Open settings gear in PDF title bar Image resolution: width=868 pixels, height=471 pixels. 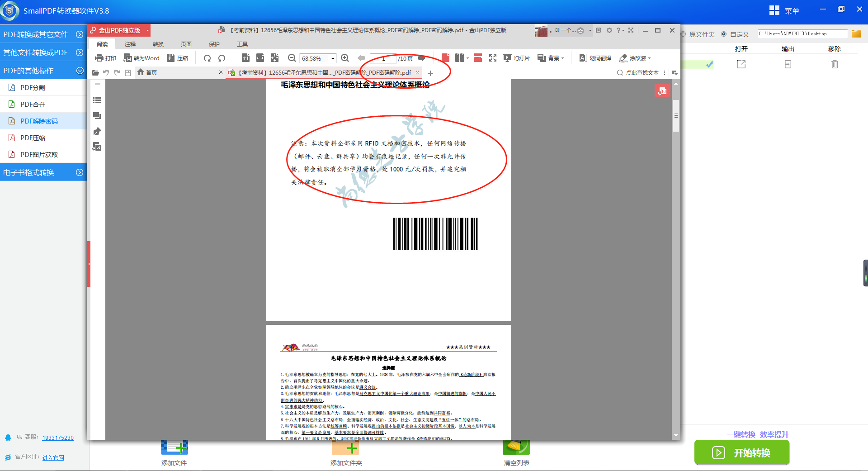click(x=609, y=30)
